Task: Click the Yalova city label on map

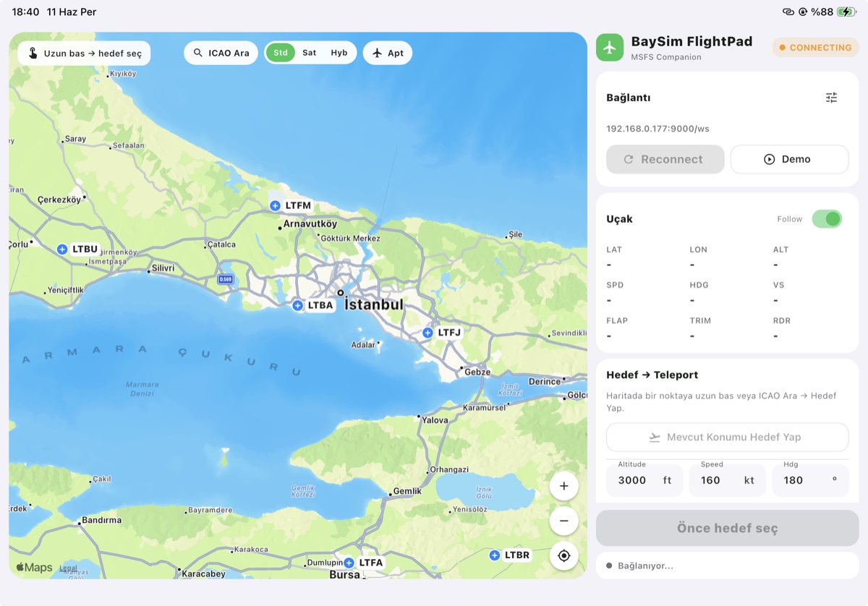Action: [x=435, y=420]
